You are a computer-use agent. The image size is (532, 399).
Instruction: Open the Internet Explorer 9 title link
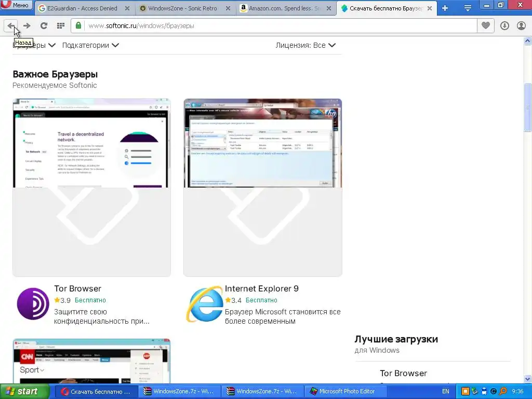pyautogui.click(x=262, y=288)
